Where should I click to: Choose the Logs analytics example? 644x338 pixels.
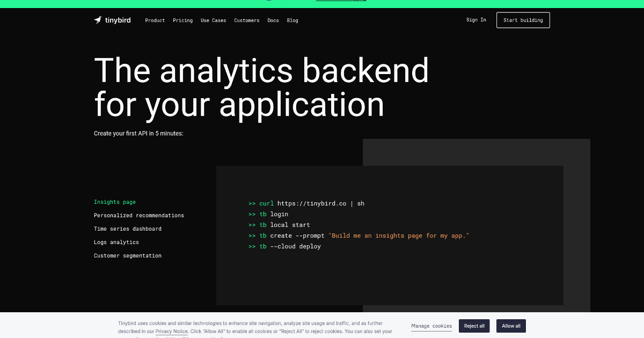point(116,243)
